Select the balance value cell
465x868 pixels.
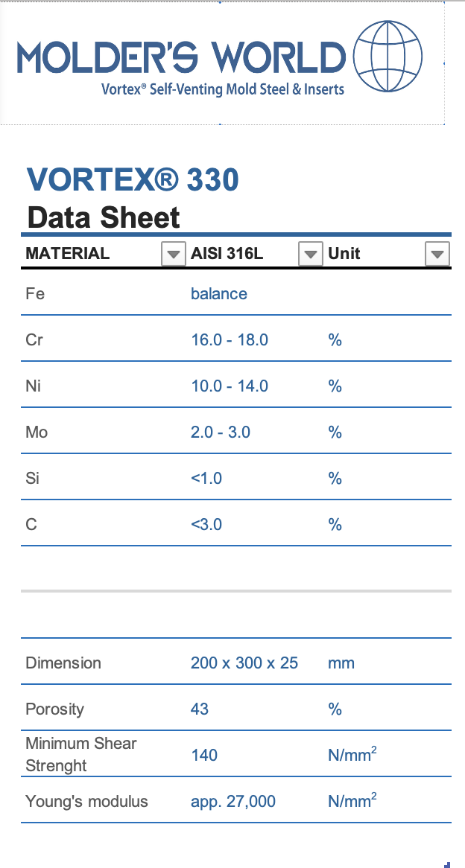219,293
